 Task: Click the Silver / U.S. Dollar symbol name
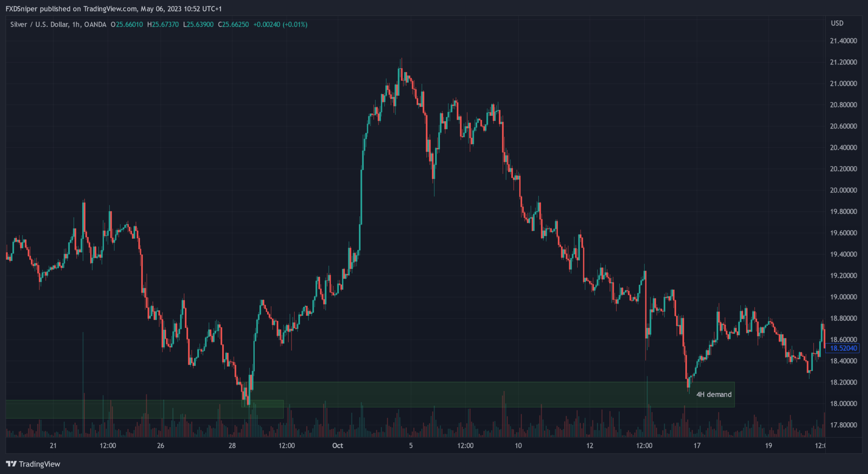pos(40,24)
